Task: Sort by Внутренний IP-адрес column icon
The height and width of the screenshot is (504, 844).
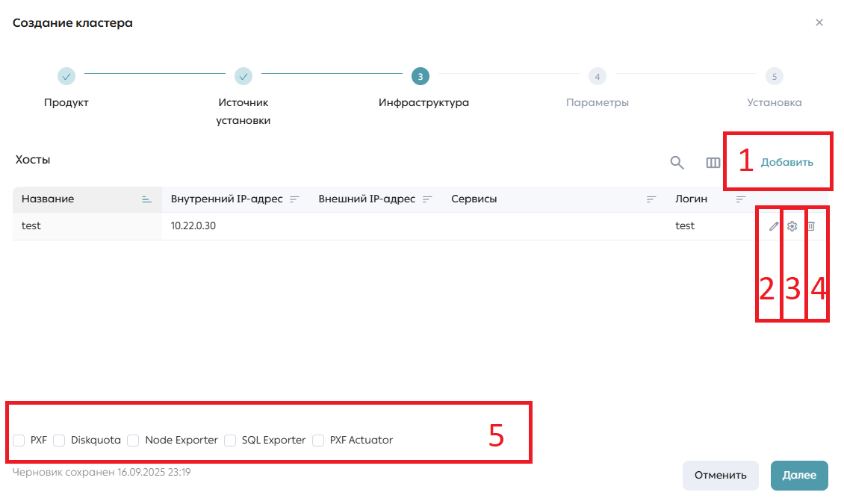Action: click(294, 199)
